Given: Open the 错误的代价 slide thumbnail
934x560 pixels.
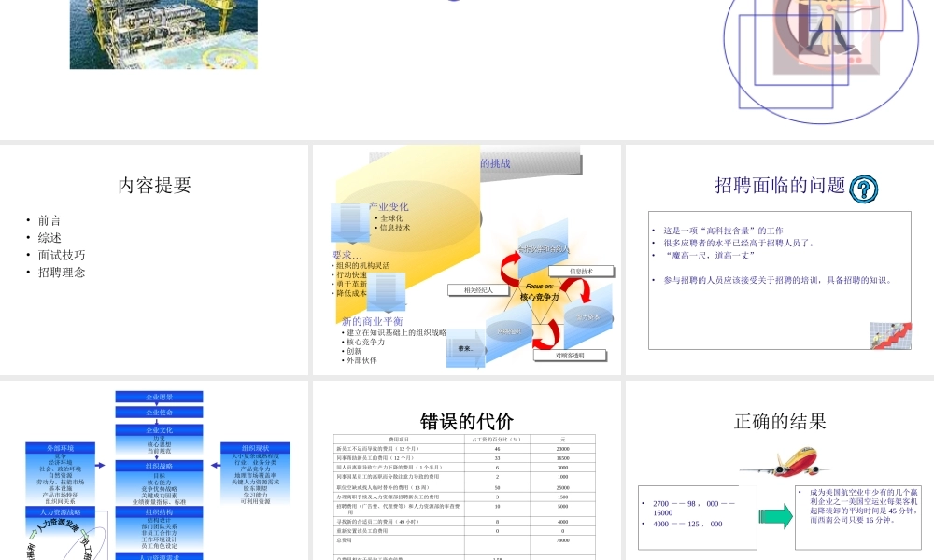Looking at the screenshot, I should pos(466,470).
